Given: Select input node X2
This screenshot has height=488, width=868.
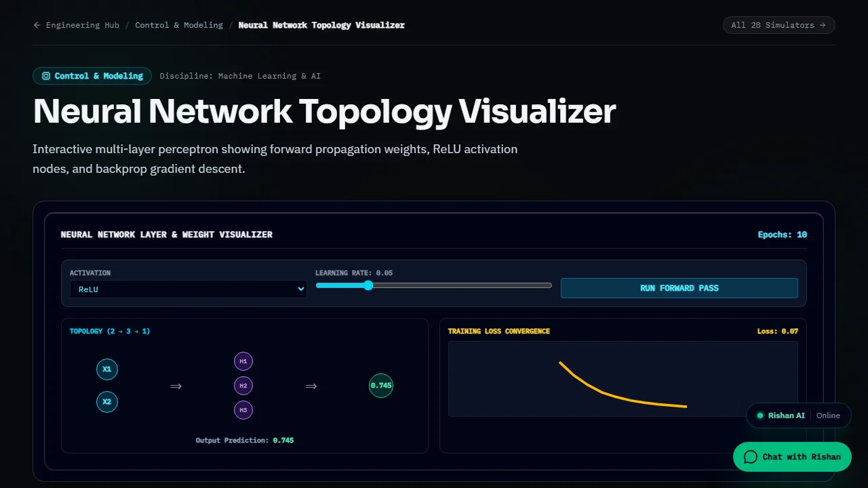Looking at the screenshot, I should click(107, 402).
